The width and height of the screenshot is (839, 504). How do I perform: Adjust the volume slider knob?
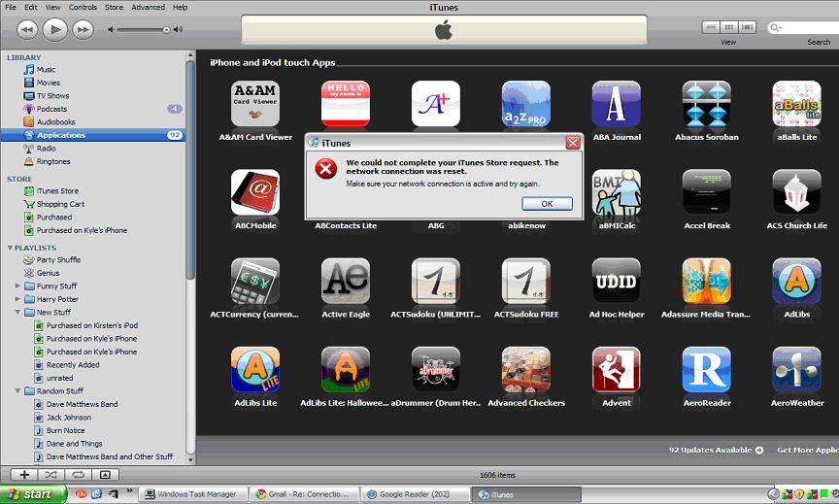[166, 30]
